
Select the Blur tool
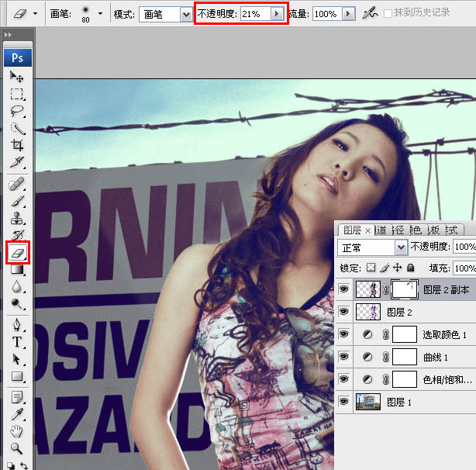coord(17,286)
